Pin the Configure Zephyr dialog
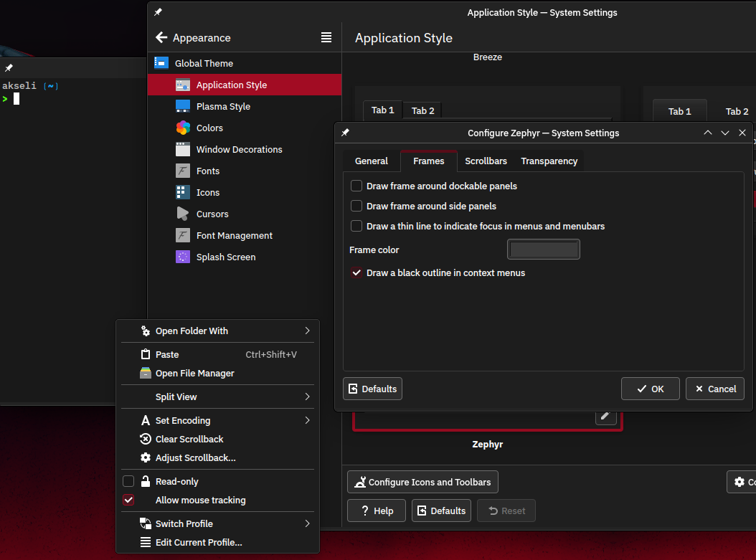The image size is (756, 560). coord(345,133)
